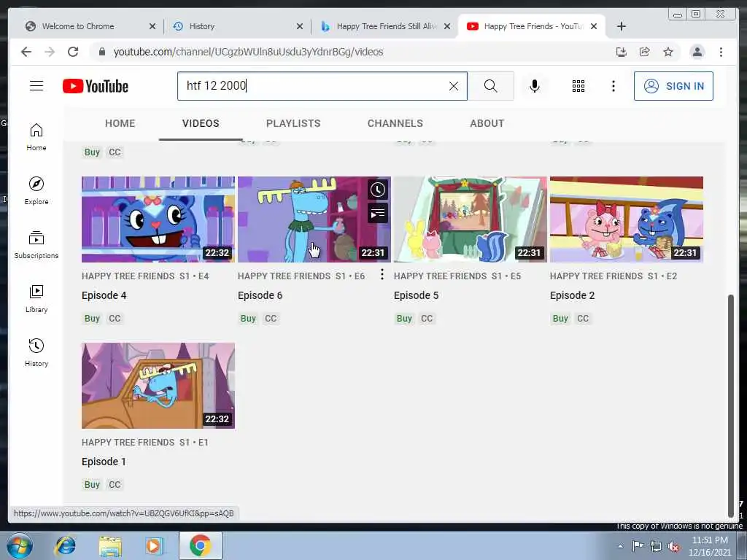This screenshot has height=560, width=747.
Task: Click the Episode 2 title link
Action: (572, 296)
